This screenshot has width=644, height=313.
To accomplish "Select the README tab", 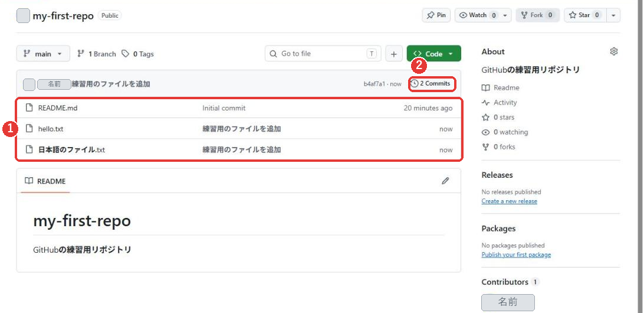I will pos(45,181).
